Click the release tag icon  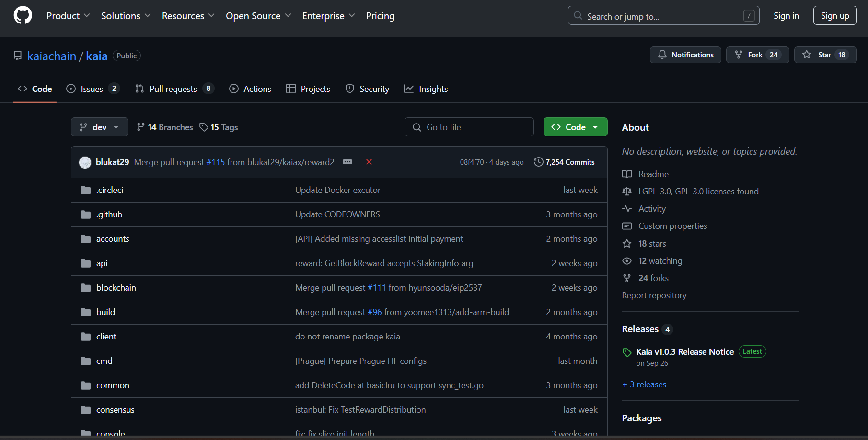[x=627, y=352]
